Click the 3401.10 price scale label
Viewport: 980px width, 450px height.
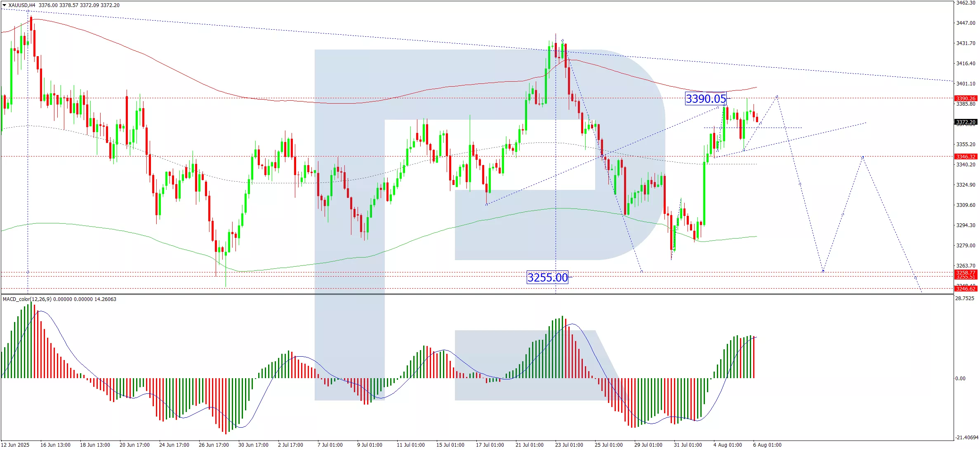(966, 83)
